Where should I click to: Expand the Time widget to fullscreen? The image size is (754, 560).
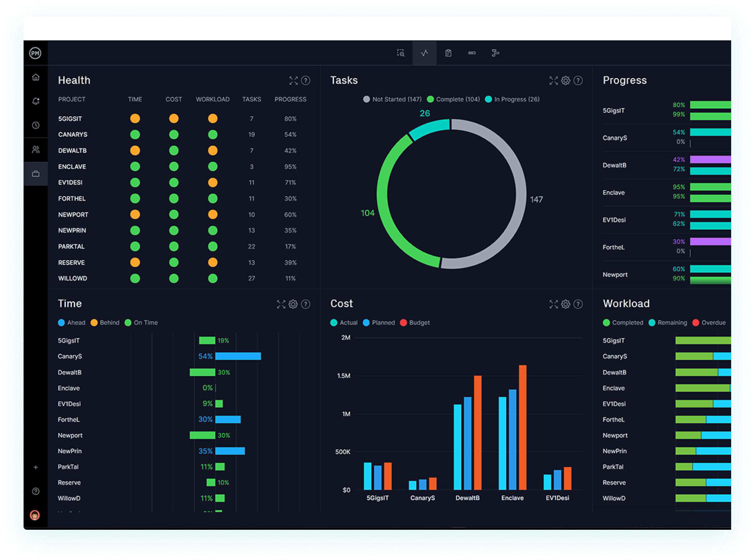pos(281,305)
